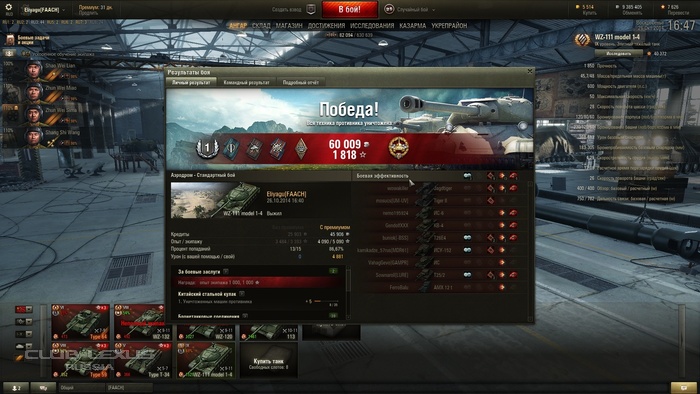700x394 pixels.
Task: Open the ИССЛЕДОВАНИЯ menu
Action: [x=372, y=26]
